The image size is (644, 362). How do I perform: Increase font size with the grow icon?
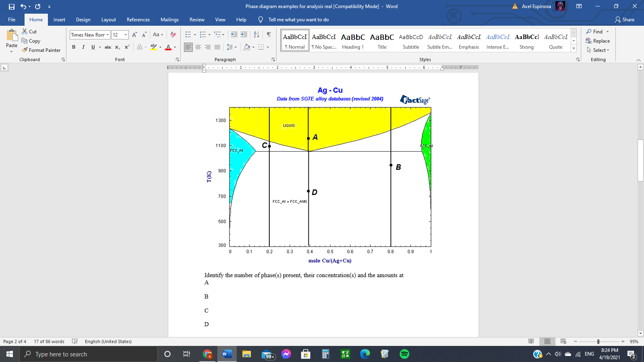(134, 35)
